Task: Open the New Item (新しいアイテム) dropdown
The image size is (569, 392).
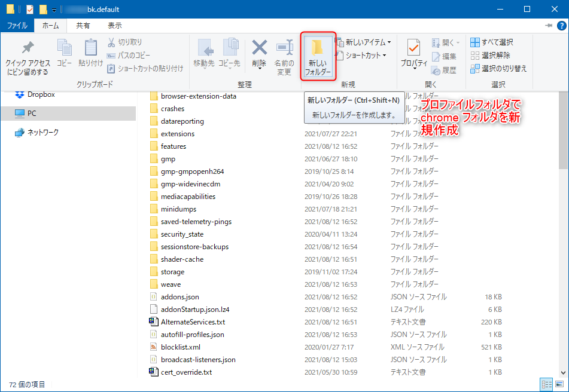Action: [x=363, y=42]
